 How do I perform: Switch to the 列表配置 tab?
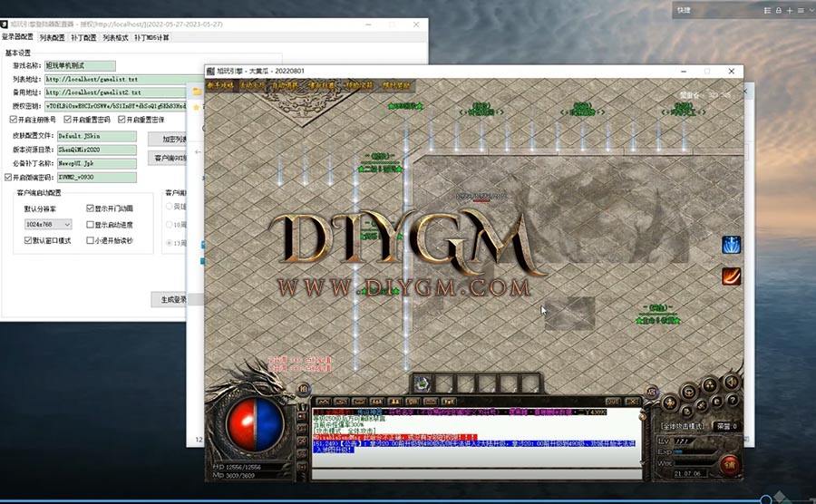tap(52, 37)
